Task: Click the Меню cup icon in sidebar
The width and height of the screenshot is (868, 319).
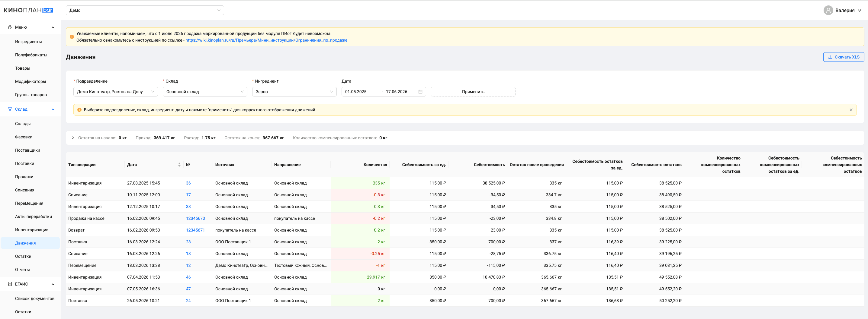Action: 10,27
